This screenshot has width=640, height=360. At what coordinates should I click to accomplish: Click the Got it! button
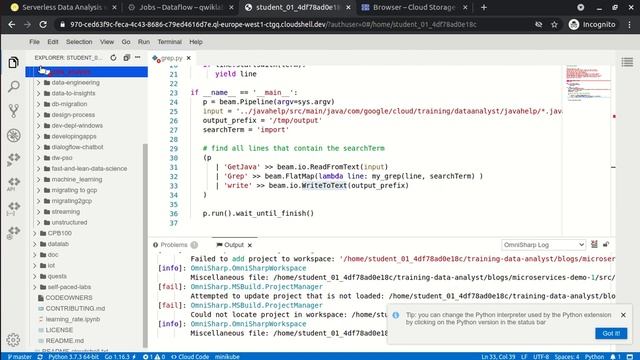pyautogui.click(x=611, y=333)
